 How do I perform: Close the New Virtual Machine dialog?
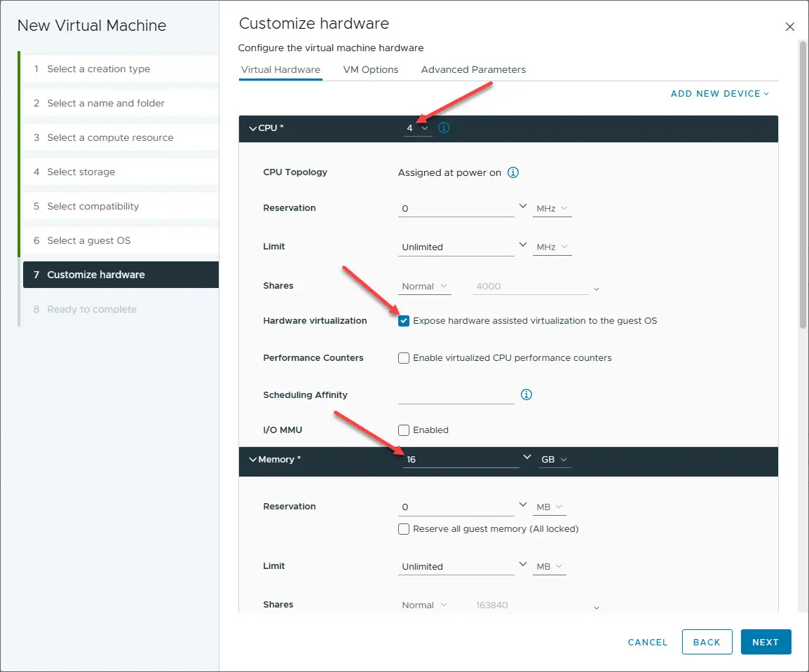[x=790, y=27]
